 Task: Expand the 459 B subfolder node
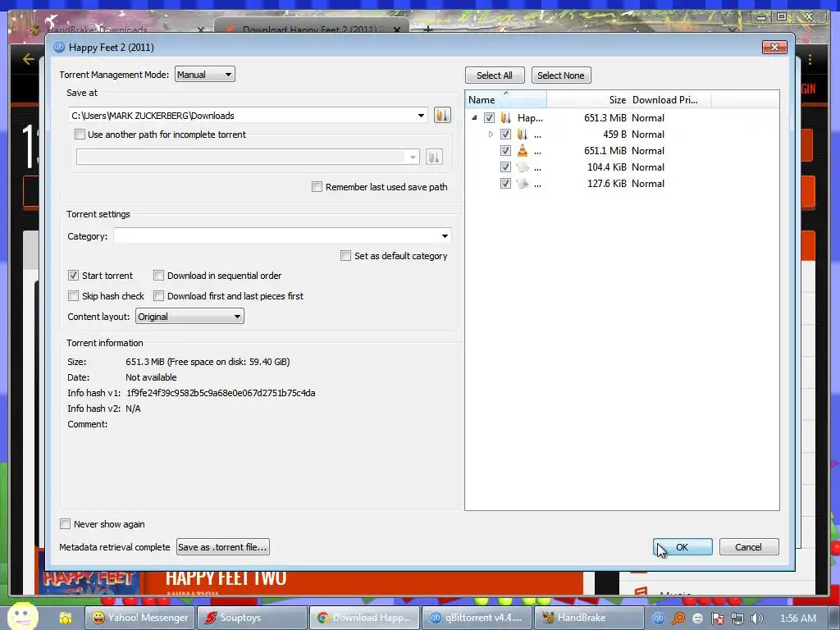point(491,134)
